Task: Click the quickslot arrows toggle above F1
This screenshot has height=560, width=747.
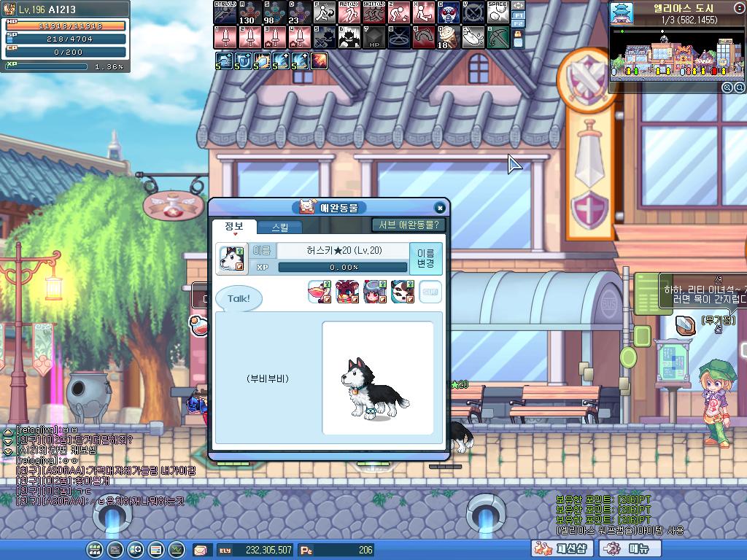Action: click(x=518, y=6)
